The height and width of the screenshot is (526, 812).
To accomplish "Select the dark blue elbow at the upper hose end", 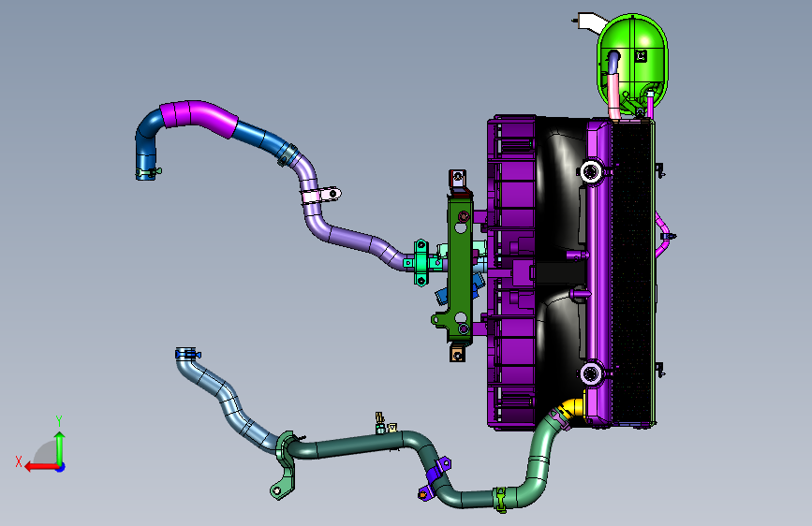I will coord(148,139).
